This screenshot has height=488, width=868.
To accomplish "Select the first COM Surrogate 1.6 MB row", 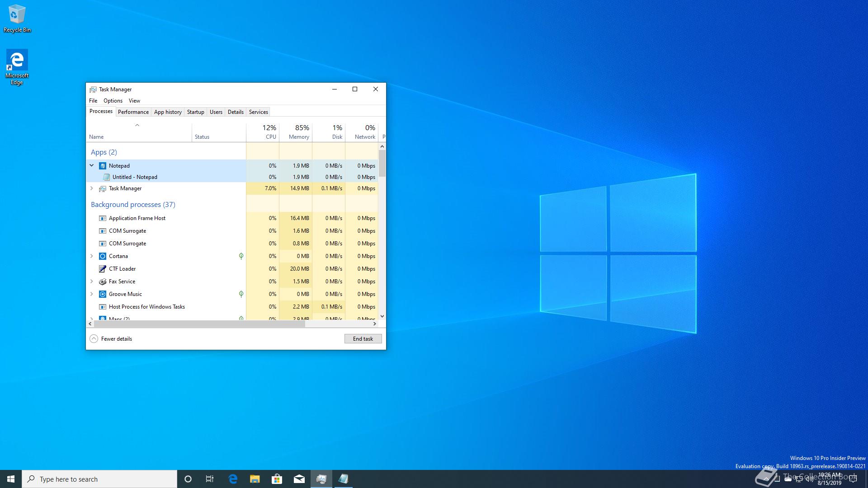I will click(x=232, y=231).
